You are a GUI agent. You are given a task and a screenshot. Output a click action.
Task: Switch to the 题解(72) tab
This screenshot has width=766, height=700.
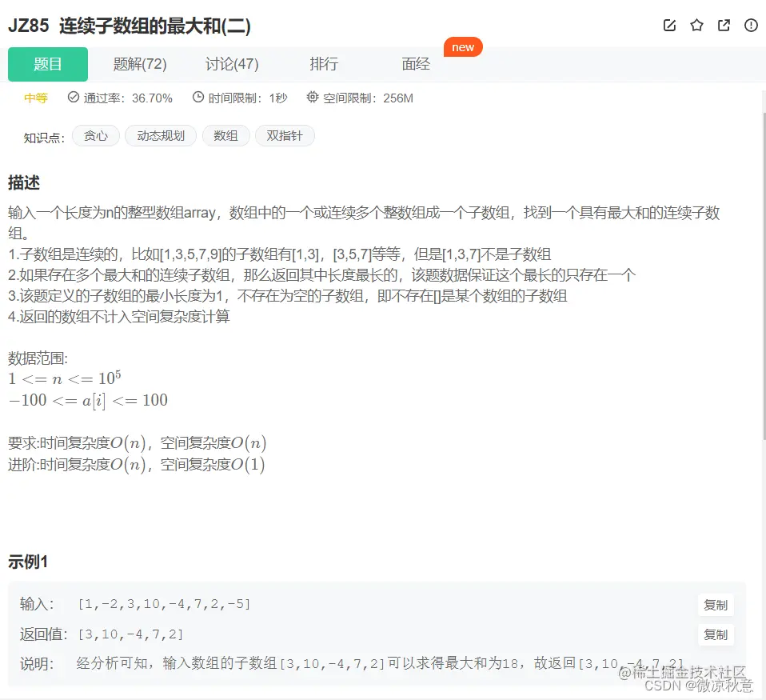coord(139,63)
